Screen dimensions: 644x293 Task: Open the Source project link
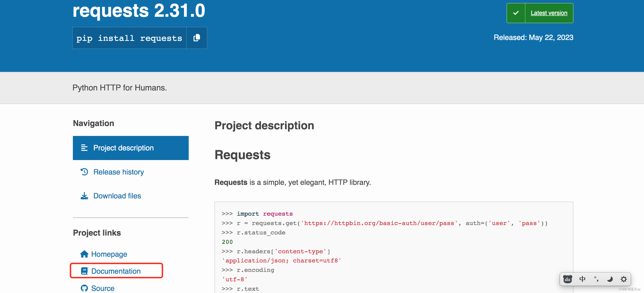click(x=103, y=288)
